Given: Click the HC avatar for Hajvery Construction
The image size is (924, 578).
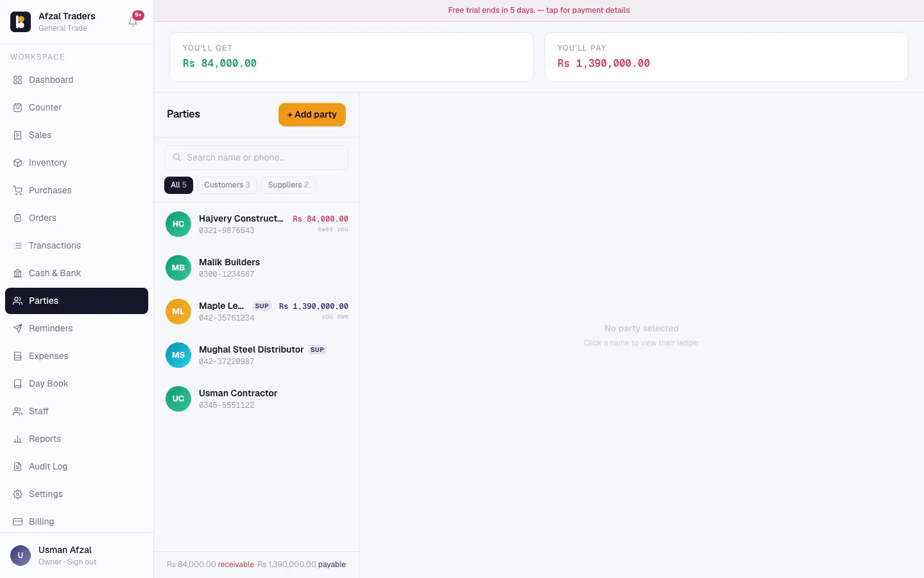Looking at the screenshot, I should 178,224.
